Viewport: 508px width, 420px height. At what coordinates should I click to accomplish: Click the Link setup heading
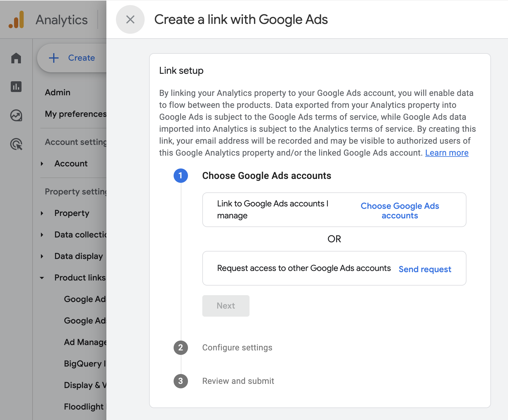(181, 70)
